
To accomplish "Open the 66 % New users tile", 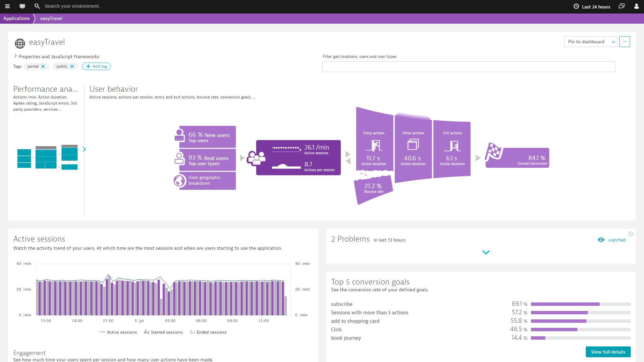I will (x=207, y=137).
